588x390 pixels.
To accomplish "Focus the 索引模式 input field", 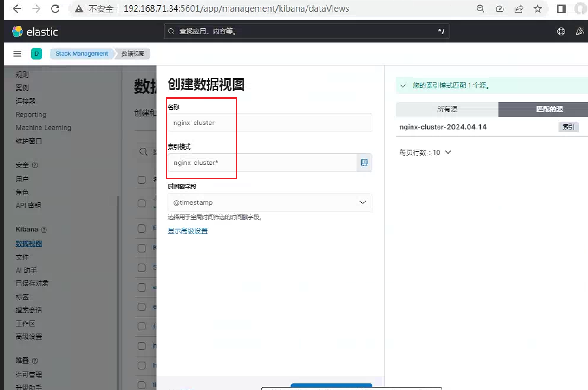I will (262, 162).
